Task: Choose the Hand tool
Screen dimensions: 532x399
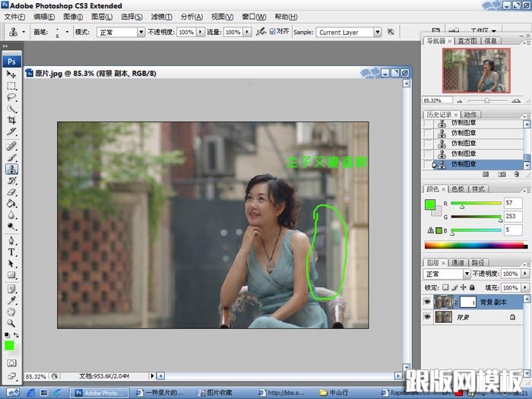Action: 11,311
